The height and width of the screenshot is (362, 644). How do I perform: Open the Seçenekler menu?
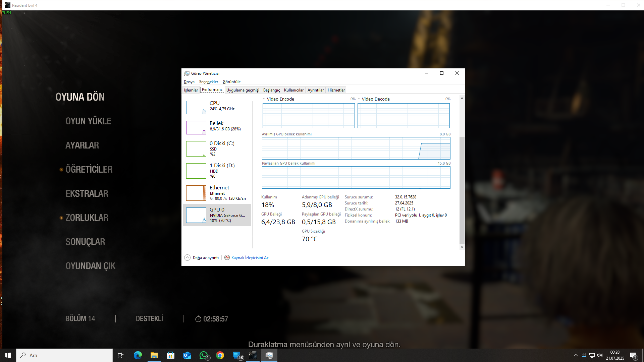click(x=209, y=82)
